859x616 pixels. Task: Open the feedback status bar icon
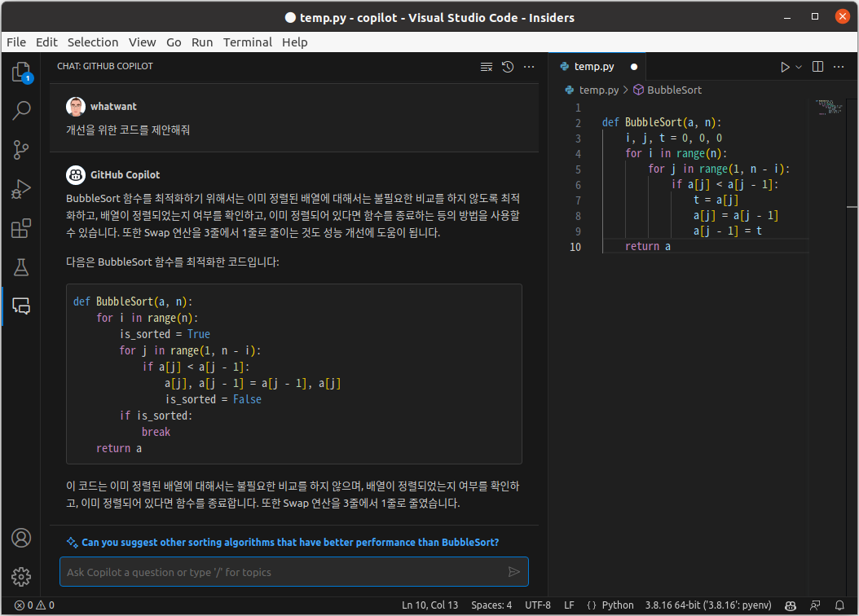coord(815,605)
